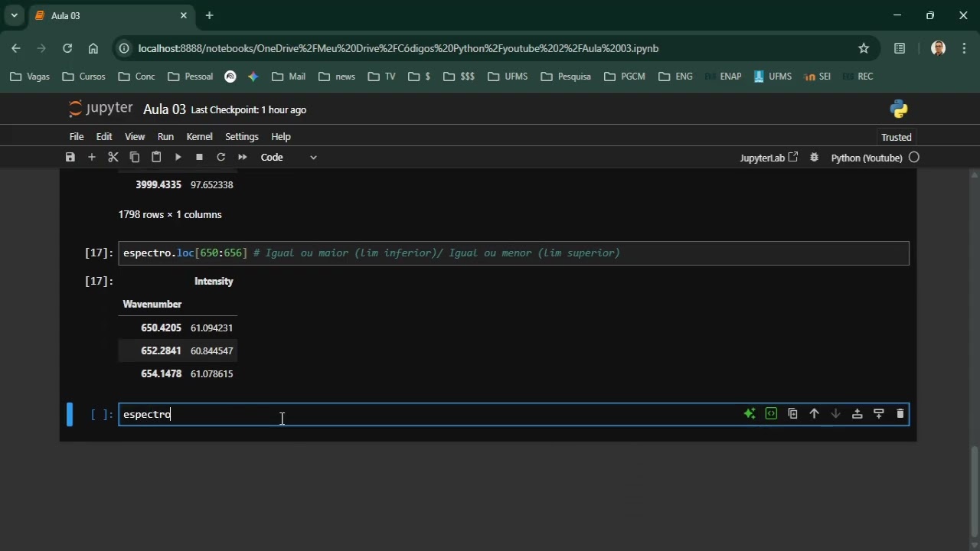Enable the debugger bug icon

[x=815, y=157]
